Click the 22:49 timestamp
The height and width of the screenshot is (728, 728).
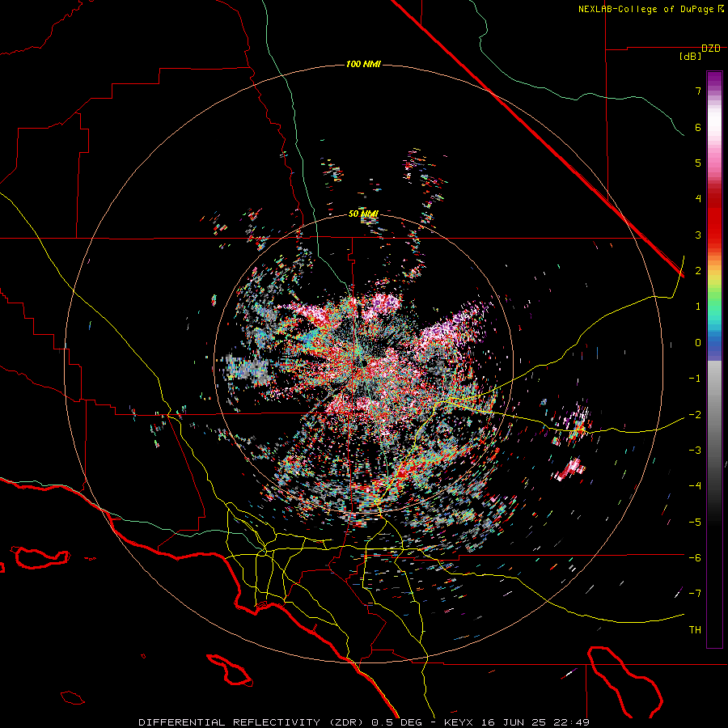tap(570, 722)
